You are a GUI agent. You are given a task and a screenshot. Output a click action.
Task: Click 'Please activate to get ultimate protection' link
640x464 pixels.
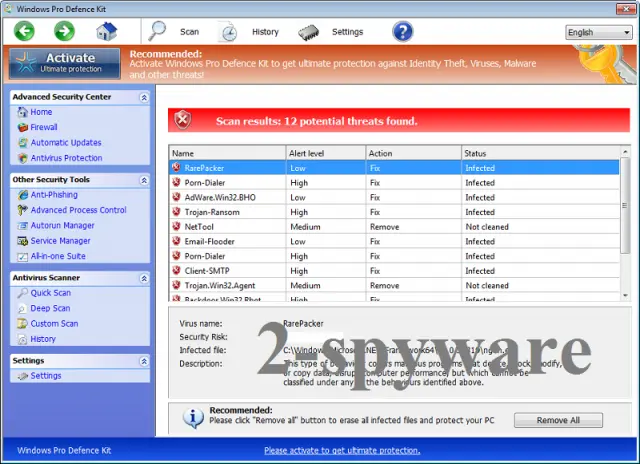coord(342,451)
